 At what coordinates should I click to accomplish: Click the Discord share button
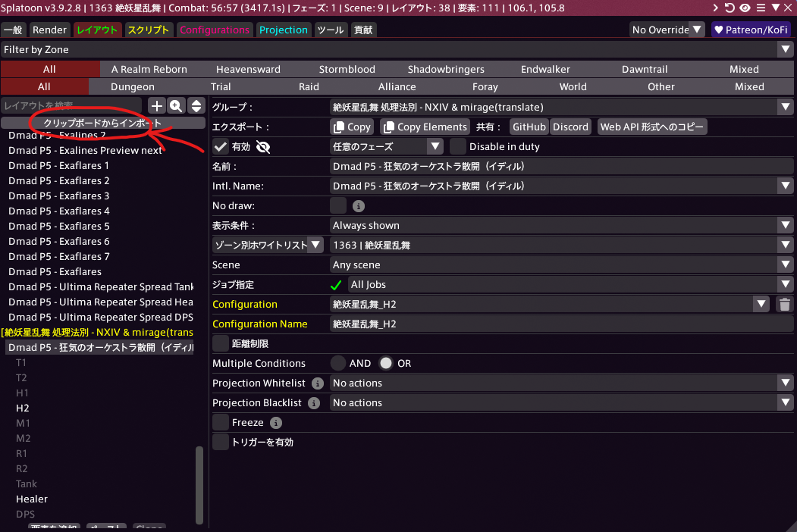570,127
